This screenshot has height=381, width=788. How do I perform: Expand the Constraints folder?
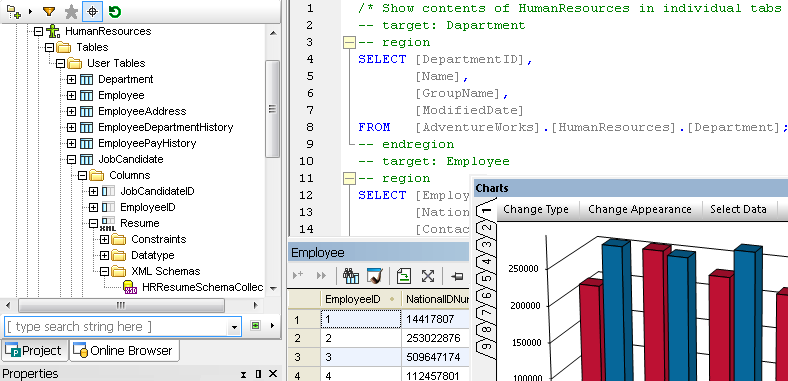[105, 240]
